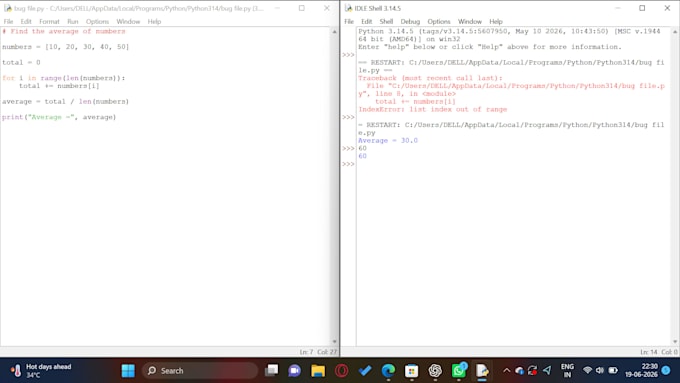Open File Explorer from taskbar

pyautogui.click(x=318, y=370)
